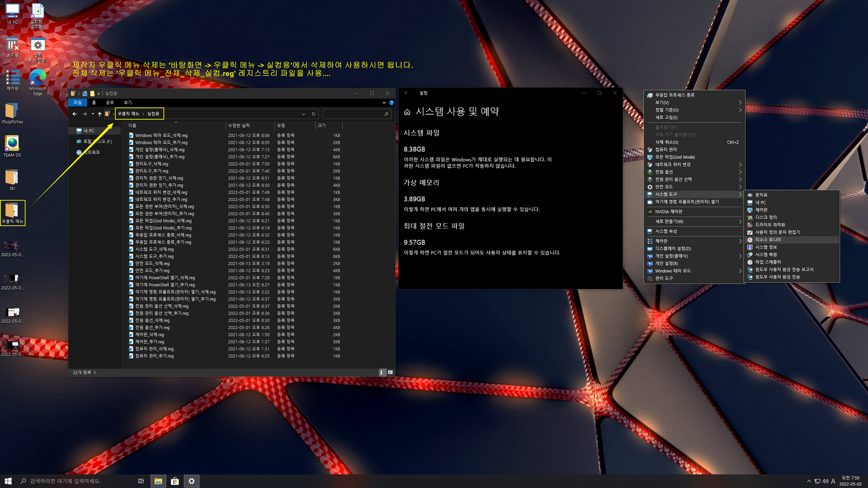Click 우클릭 메뉴 in the breadcrumb path
Image resolution: width=868 pixels, height=488 pixels.
pyautogui.click(x=128, y=114)
